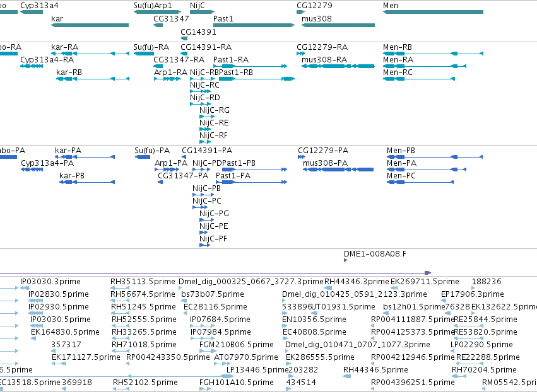This screenshot has height=392, width=537.
Task: Select the mus308 gene bar
Action: coord(338,25)
